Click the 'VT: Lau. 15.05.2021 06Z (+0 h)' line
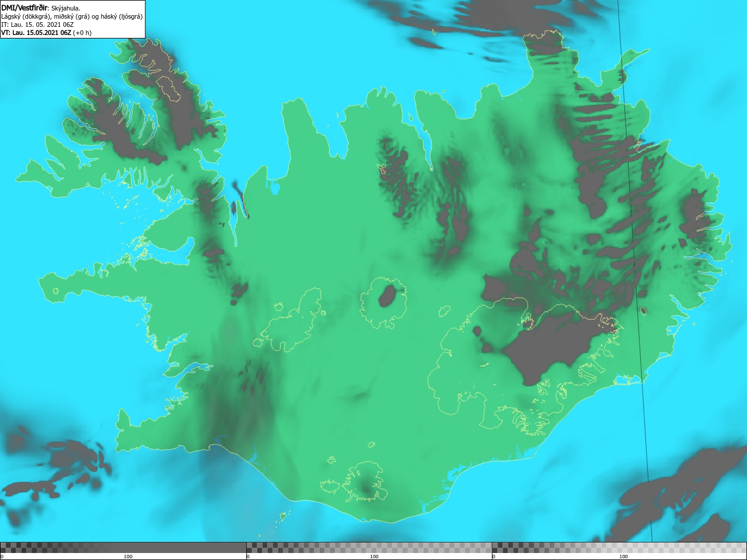Viewport: 747px width, 560px height. click(46, 33)
